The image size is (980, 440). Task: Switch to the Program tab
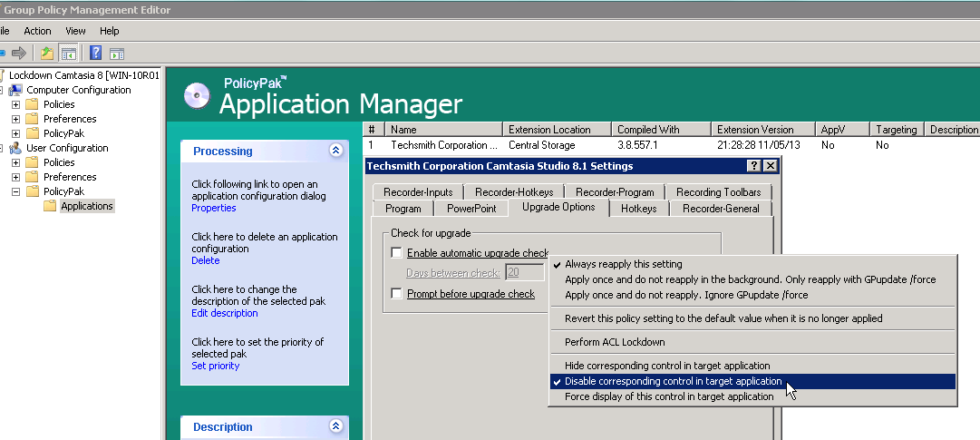click(x=403, y=209)
